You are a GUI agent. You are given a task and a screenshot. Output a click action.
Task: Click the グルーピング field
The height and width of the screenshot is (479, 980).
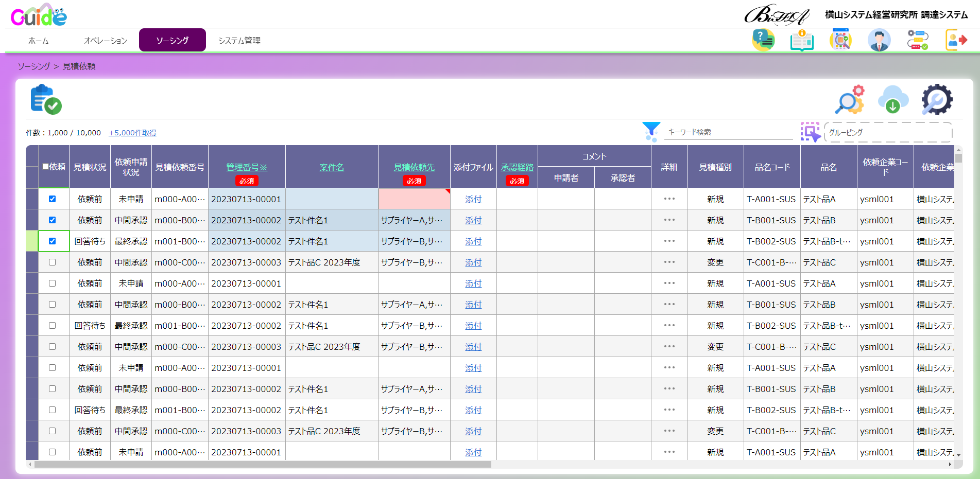tap(888, 132)
